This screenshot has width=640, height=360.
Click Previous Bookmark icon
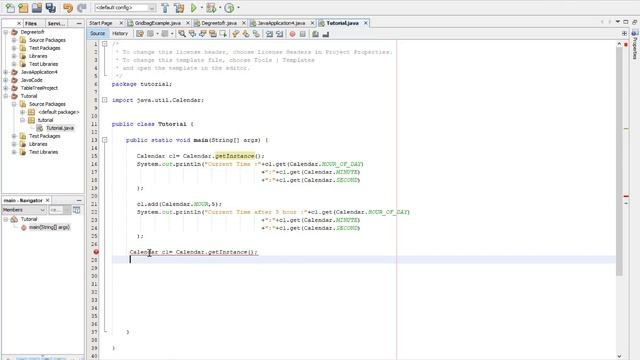tap(236, 34)
